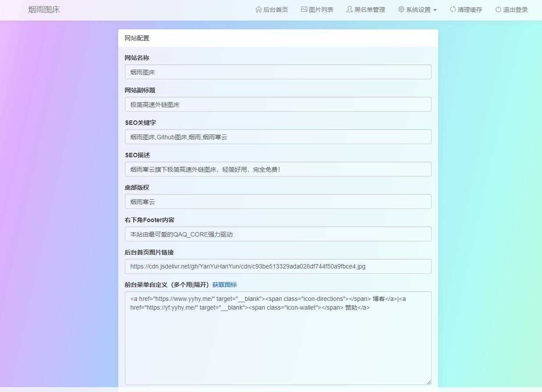Click the 烟雨图床 brand link
Image resolution: width=542 pixels, height=392 pixels.
(44, 10)
